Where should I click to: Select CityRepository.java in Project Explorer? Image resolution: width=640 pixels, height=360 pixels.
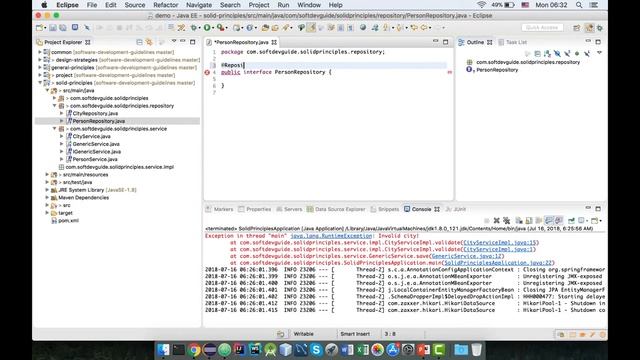(x=96, y=113)
